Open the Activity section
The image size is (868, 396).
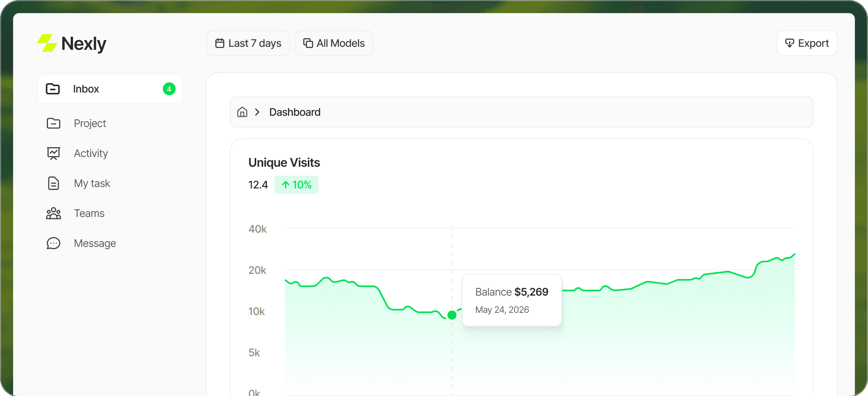pos(91,153)
